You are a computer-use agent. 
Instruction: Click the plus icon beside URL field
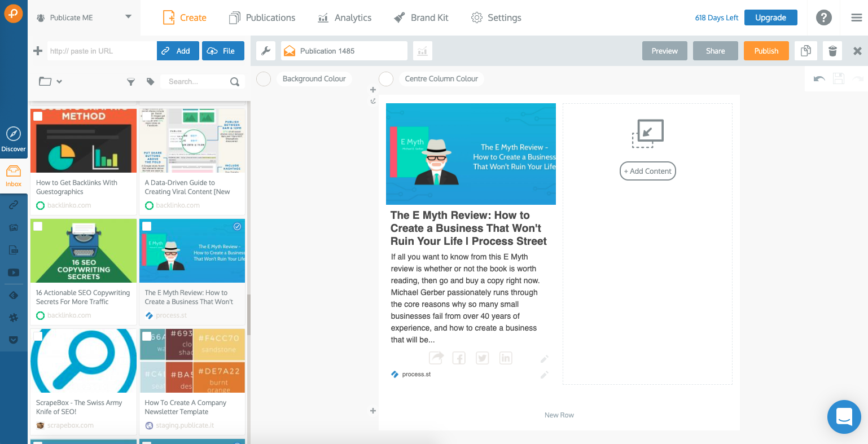[x=38, y=51]
